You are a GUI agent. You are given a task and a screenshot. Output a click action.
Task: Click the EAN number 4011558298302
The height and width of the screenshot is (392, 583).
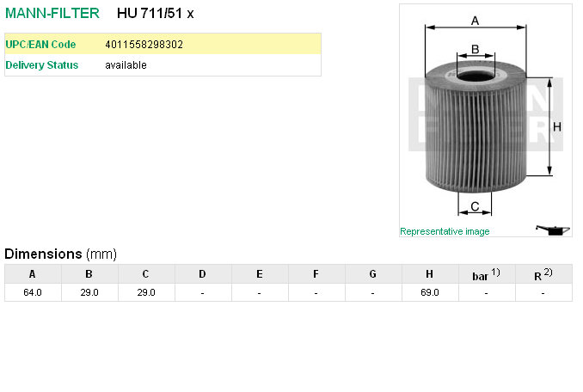click(x=144, y=45)
